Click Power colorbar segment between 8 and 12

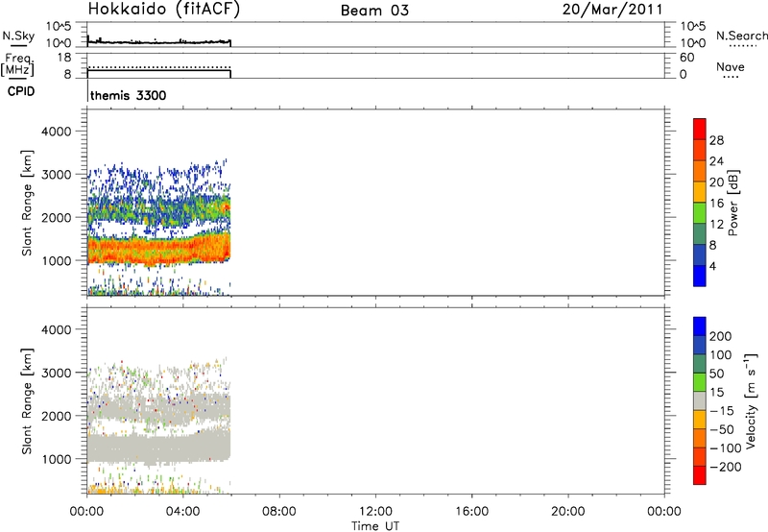tap(700, 234)
